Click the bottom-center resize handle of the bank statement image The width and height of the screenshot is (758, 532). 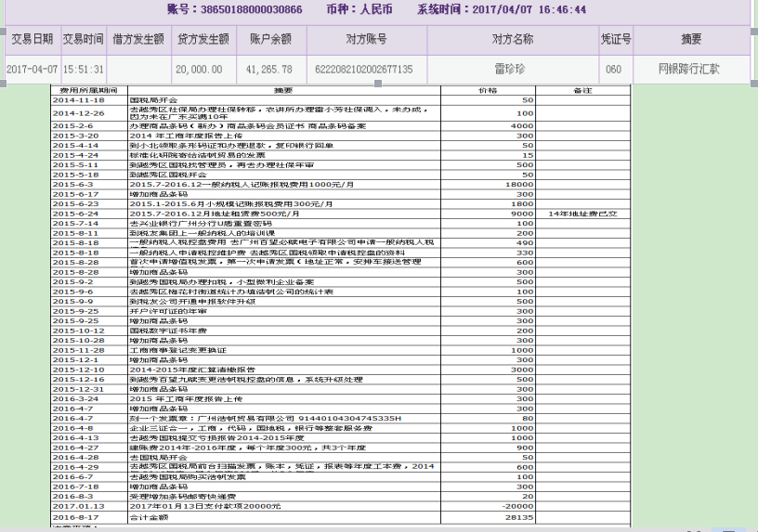point(378,84)
